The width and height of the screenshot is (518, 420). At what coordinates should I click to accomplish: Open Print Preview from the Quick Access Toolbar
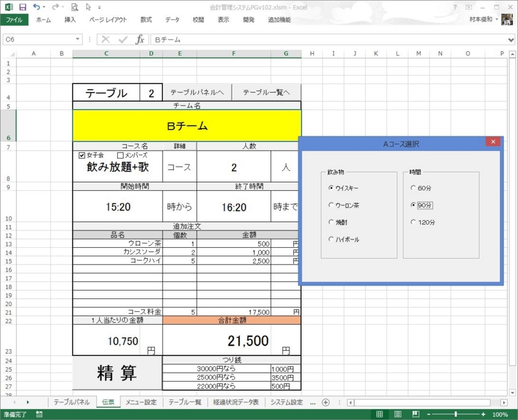[75, 7]
